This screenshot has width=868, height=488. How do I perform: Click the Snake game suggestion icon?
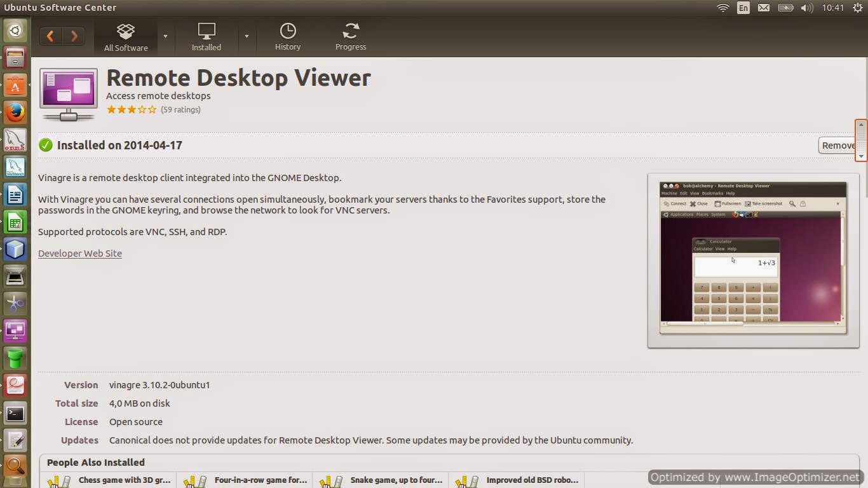click(x=330, y=482)
